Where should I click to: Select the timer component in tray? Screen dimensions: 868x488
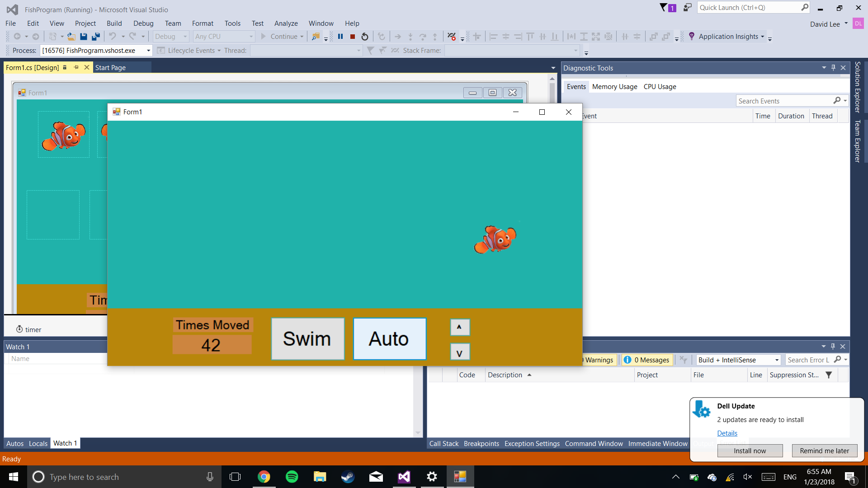click(x=28, y=329)
